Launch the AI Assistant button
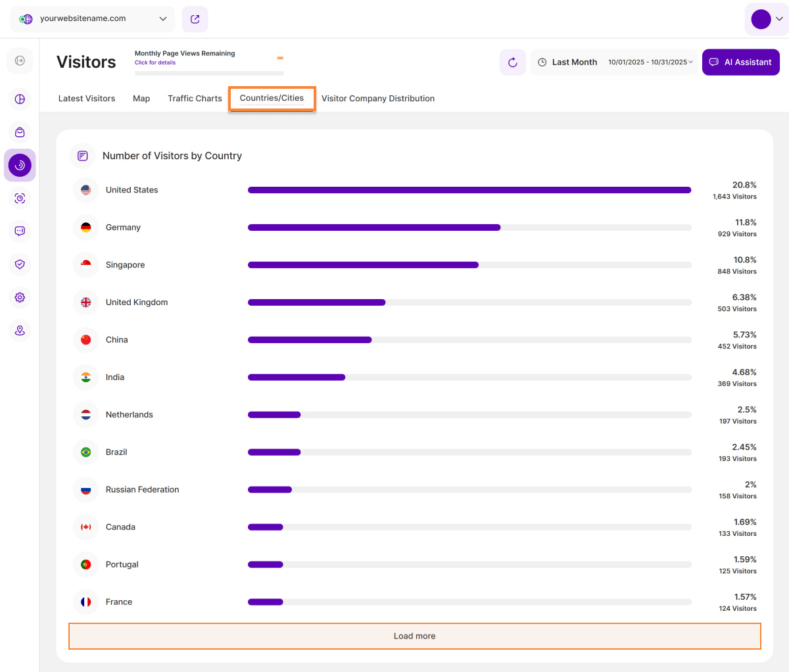This screenshot has width=789, height=672. 741,62
